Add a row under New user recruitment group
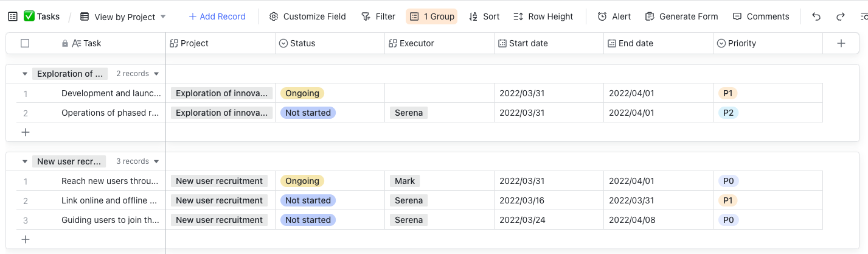This screenshot has width=868, height=254. tap(26, 239)
